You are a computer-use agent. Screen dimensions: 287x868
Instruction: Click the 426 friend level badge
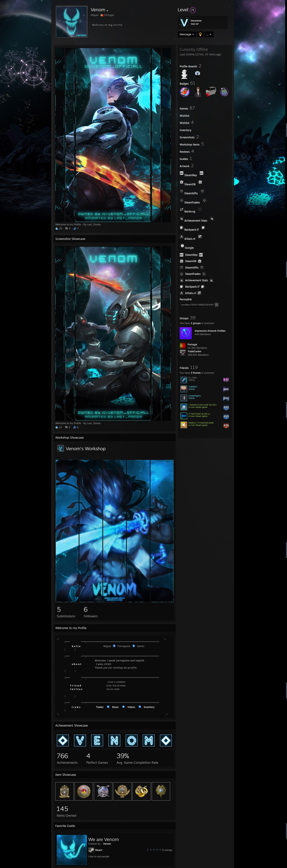point(226,425)
